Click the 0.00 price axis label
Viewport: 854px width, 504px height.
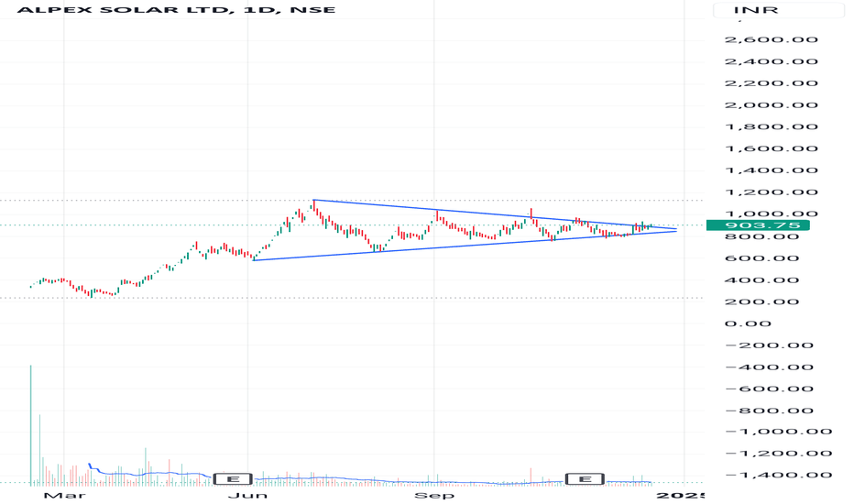pyautogui.click(x=748, y=323)
